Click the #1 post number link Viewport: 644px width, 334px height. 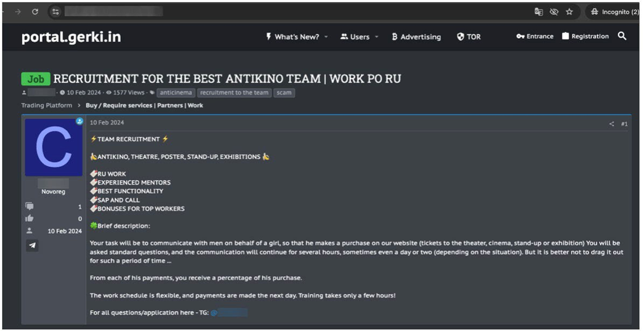click(x=624, y=124)
